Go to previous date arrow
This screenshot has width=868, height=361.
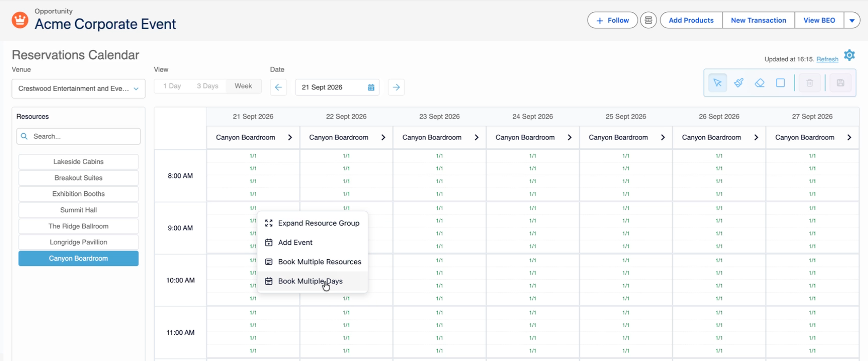[x=278, y=87]
